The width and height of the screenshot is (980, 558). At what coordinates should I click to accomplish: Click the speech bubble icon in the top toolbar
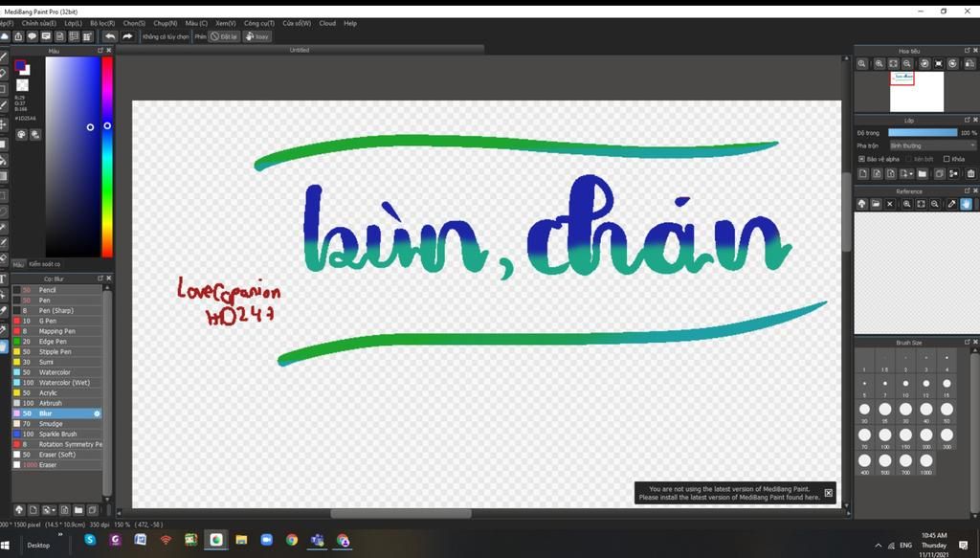pos(32,37)
